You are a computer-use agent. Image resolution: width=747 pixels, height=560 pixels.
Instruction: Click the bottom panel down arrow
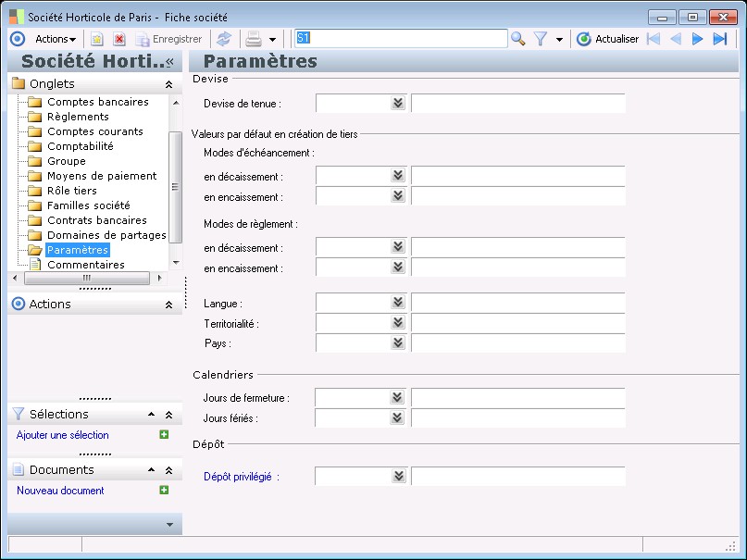coord(169,525)
